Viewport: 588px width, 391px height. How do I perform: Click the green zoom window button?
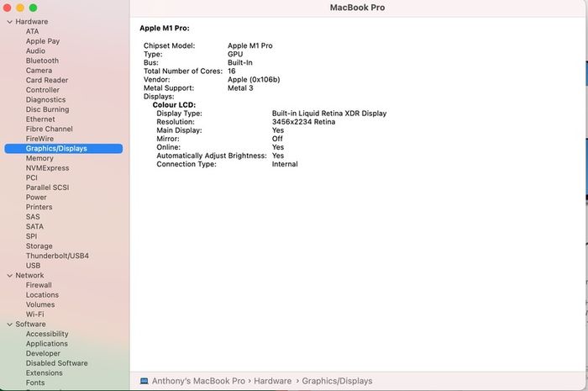[33, 8]
